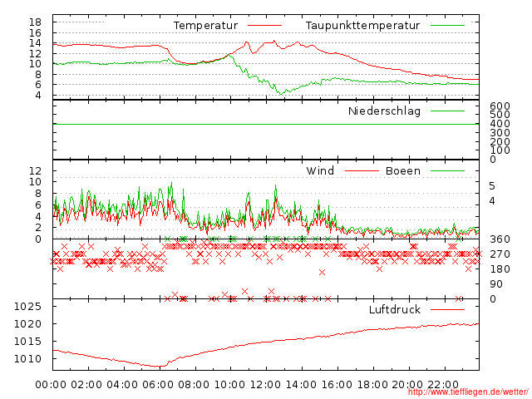Click the 180 wind direction axis value
532x399 pixels.
500,269
